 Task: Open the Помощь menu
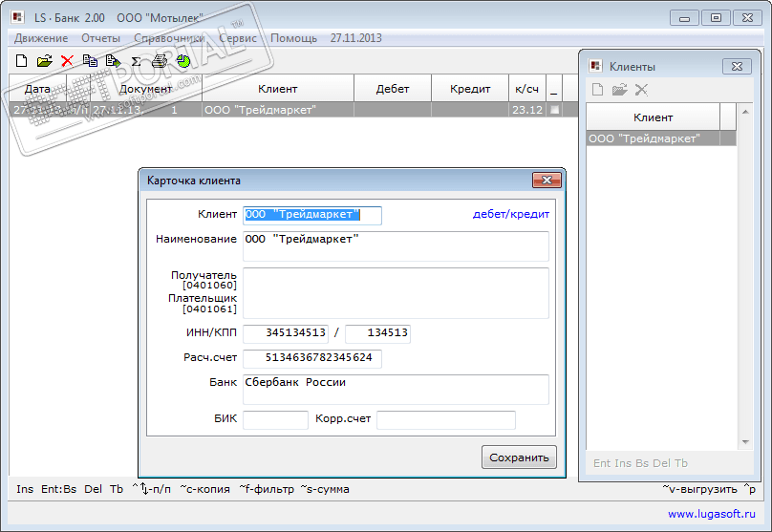click(294, 38)
